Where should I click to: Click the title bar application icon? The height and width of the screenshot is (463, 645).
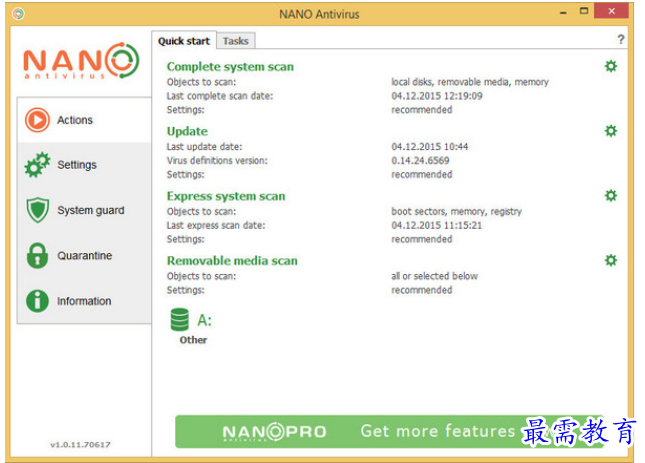click(18, 14)
